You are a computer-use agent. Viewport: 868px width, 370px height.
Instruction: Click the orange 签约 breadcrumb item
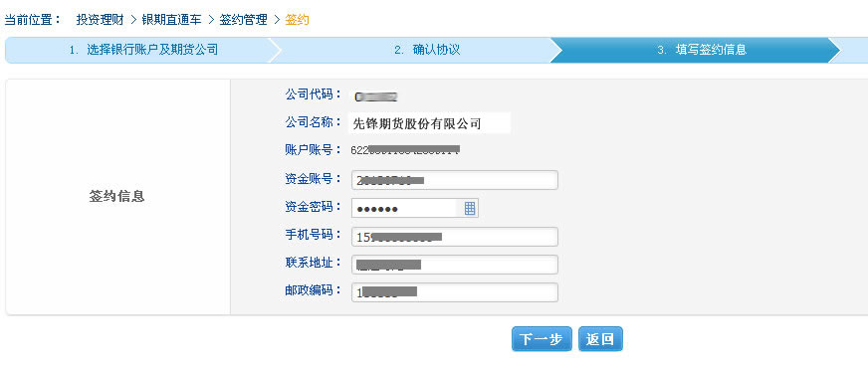coord(298,20)
